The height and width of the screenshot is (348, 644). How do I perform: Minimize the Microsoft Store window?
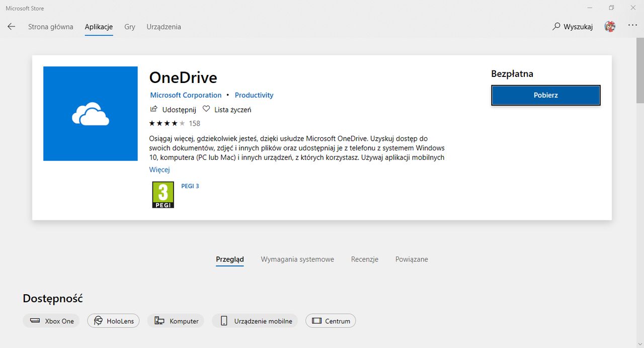tap(589, 8)
